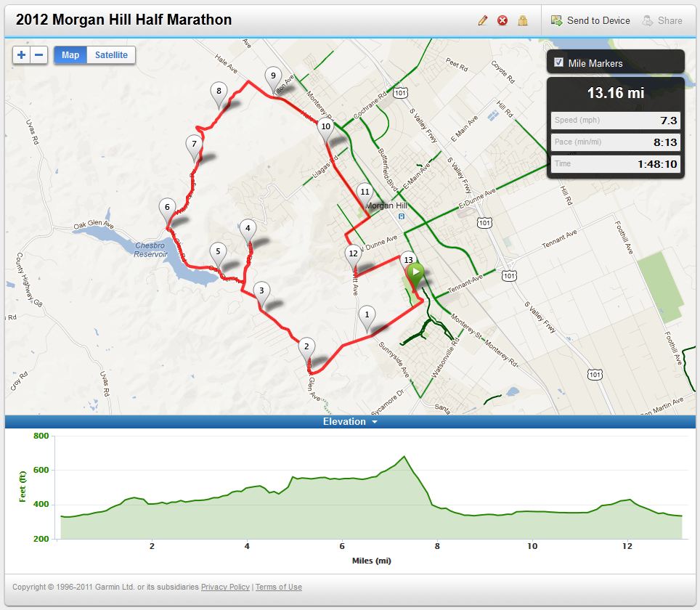Viewport: 700px width, 610px height.
Task: Click the elevation peak on the chart
Action: [x=404, y=457]
